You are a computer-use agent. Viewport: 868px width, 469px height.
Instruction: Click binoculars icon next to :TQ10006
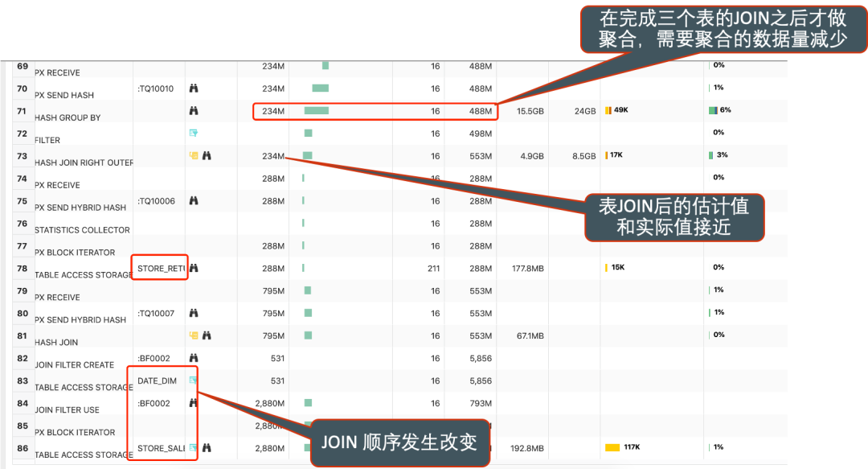[194, 200]
